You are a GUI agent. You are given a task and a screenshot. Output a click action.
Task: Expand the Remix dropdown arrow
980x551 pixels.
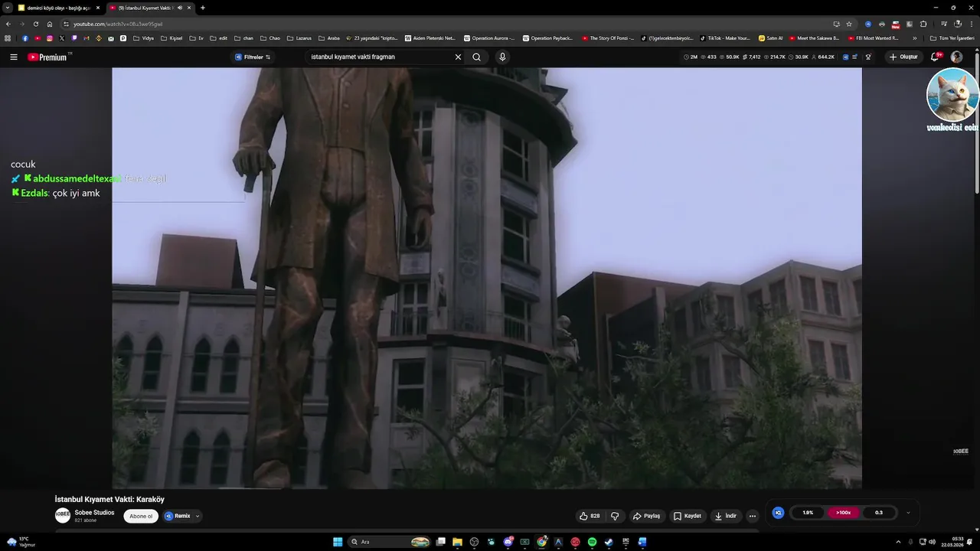click(x=198, y=516)
